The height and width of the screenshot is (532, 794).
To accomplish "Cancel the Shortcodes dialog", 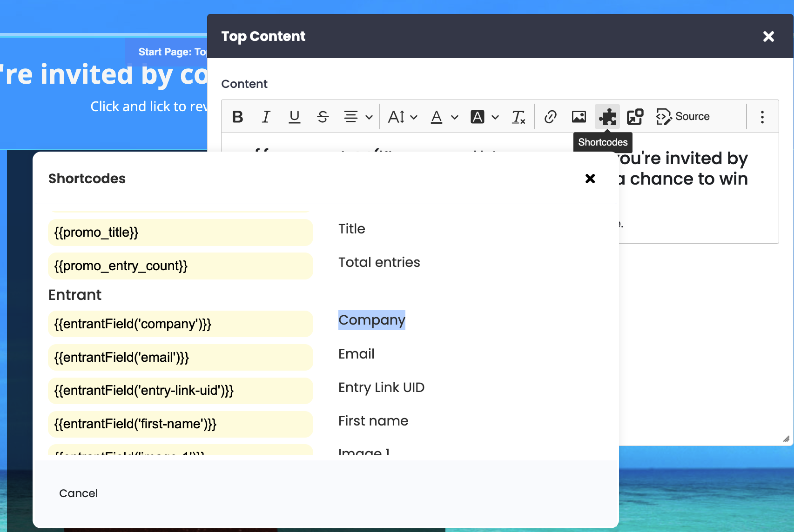I will (x=78, y=493).
